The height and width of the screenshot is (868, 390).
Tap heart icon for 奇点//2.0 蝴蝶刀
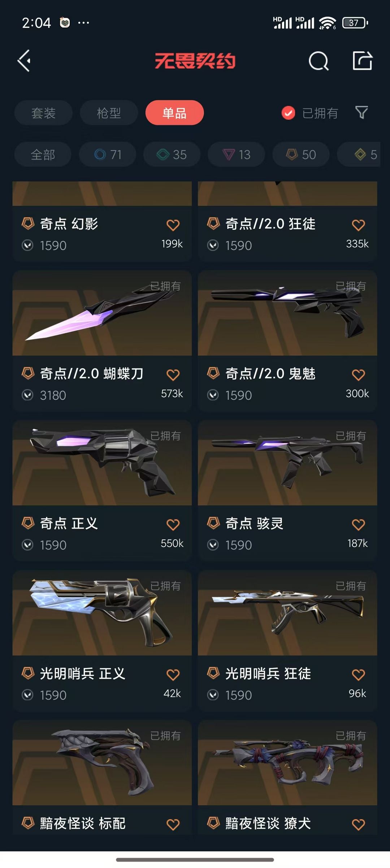[173, 375]
